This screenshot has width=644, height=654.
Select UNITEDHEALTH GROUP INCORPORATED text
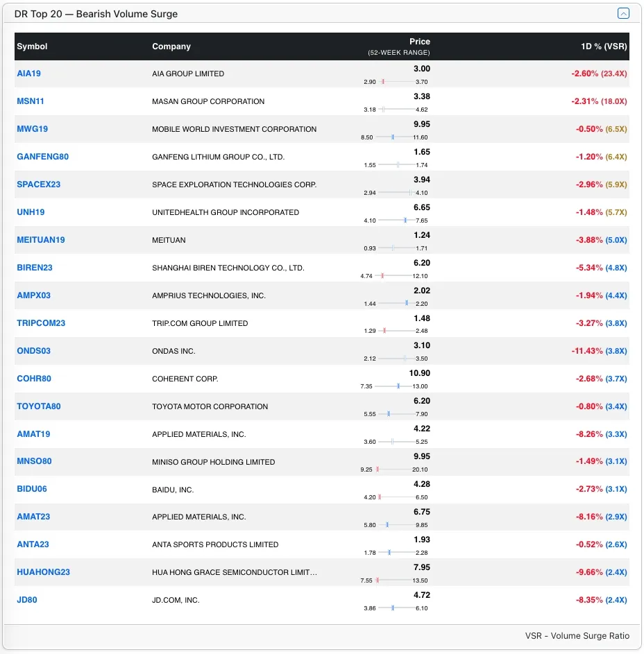[226, 212]
